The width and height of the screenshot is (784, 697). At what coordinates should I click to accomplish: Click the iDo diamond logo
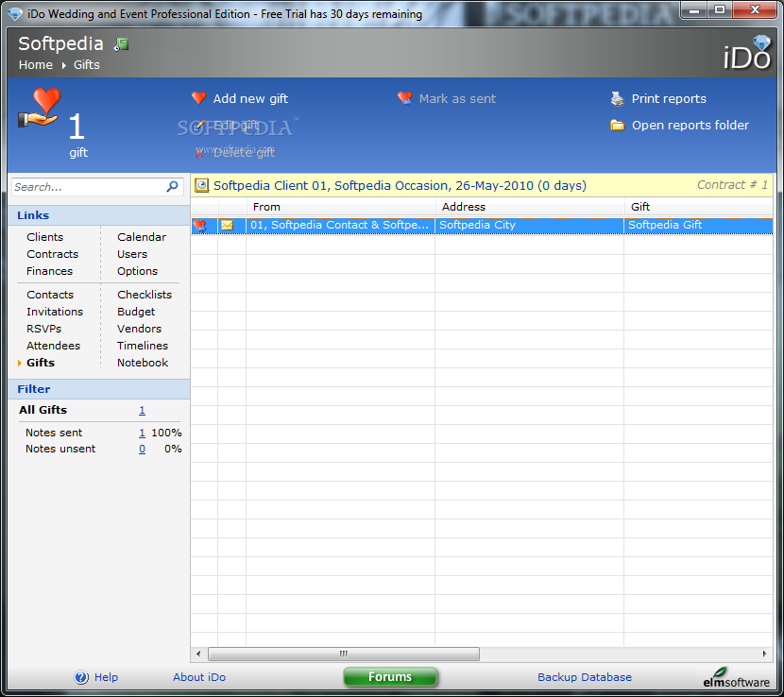pos(747,53)
